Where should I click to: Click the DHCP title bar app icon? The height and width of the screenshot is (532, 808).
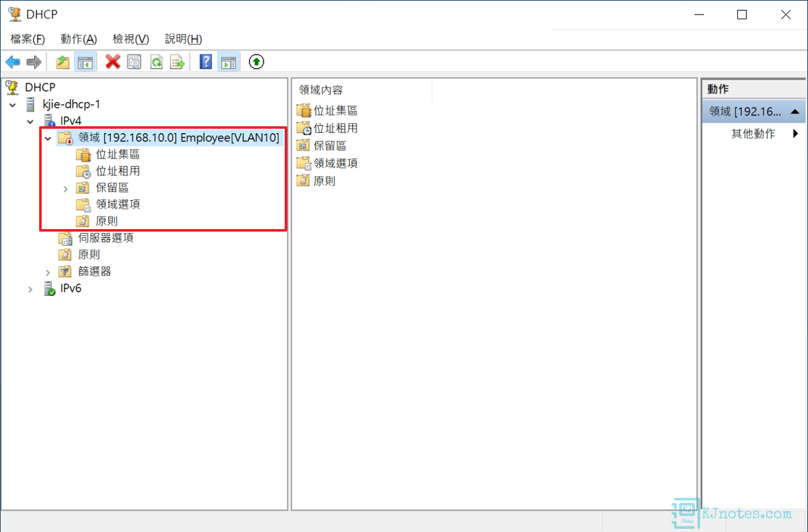14,15
